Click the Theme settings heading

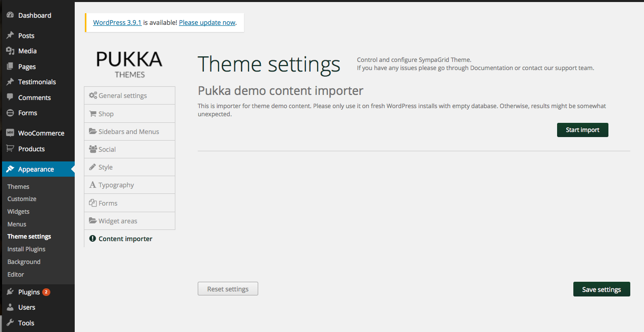coord(269,64)
